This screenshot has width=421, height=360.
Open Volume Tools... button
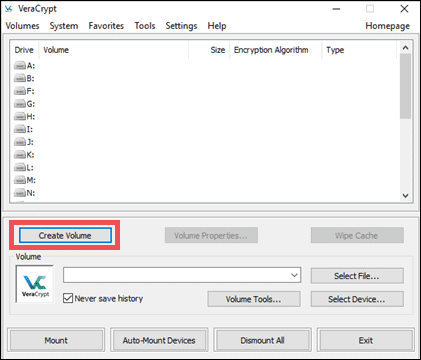coord(254,299)
